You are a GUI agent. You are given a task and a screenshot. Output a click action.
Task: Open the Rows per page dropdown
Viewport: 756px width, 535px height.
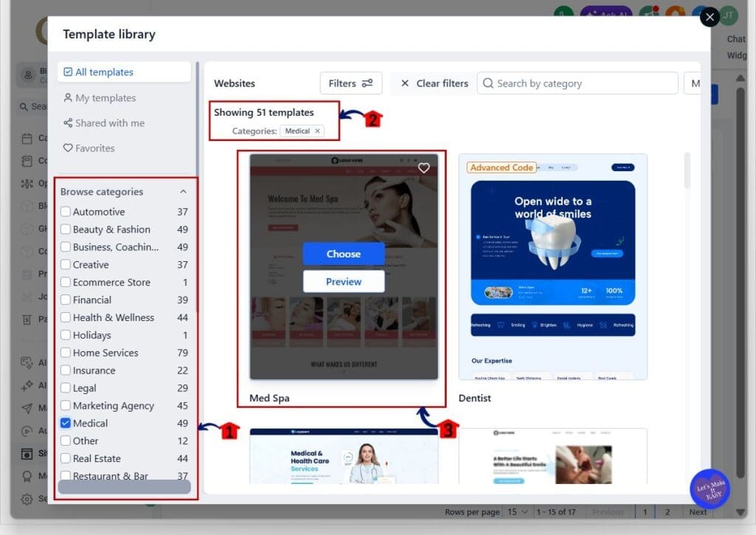click(x=519, y=512)
